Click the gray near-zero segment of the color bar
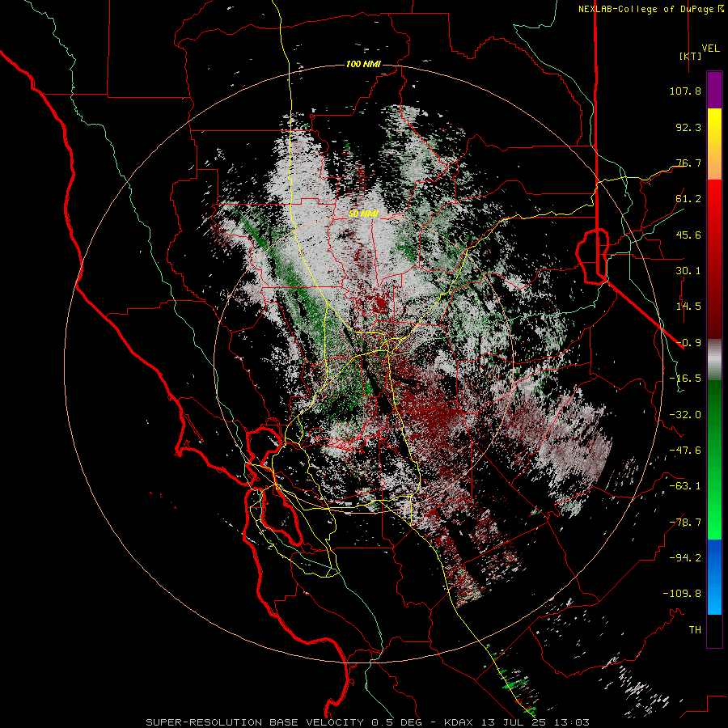This screenshot has width=728, height=728. (x=714, y=360)
